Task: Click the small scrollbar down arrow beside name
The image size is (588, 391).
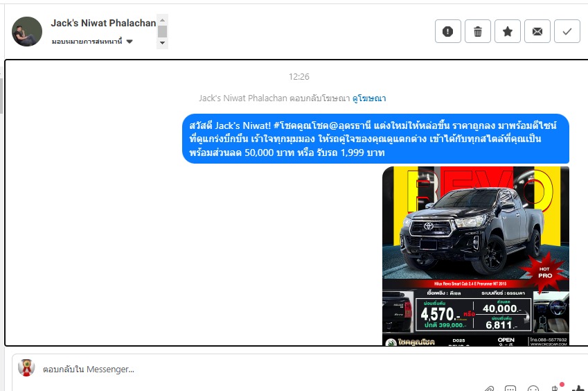Action: pyautogui.click(x=163, y=43)
